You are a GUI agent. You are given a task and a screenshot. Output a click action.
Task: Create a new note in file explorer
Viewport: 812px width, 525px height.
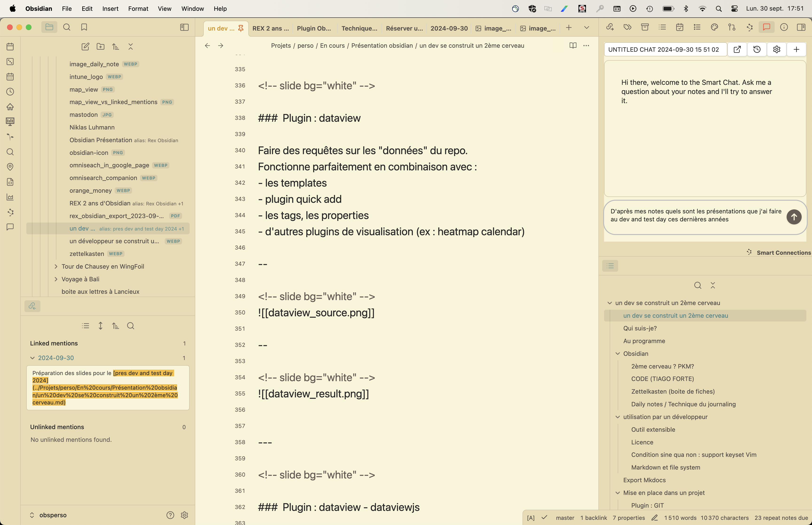[x=85, y=47]
